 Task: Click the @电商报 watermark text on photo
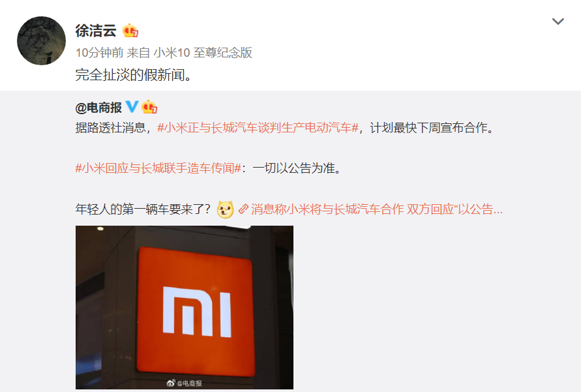pos(189,383)
